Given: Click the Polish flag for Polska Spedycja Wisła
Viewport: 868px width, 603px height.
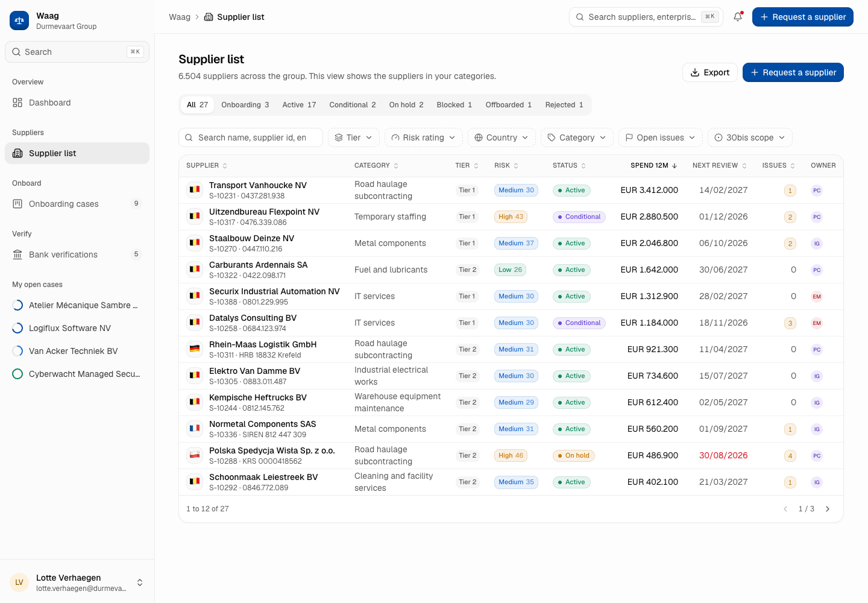Looking at the screenshot, I should click(x=195, y=455).
